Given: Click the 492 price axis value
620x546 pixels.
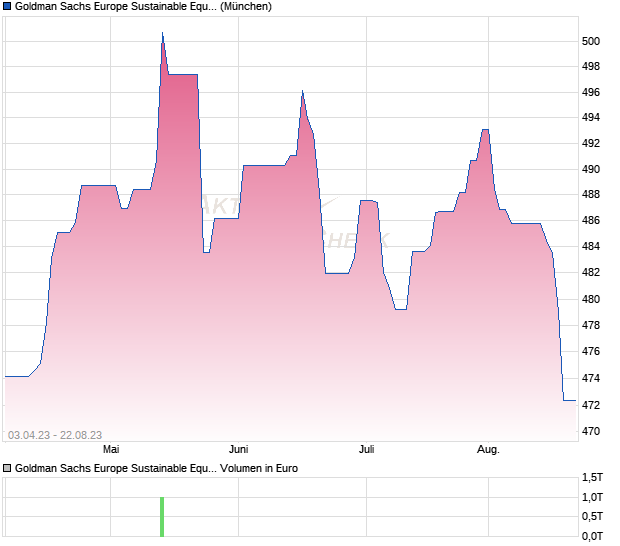Looking at the screenshot, I should (x=591, y=143).
